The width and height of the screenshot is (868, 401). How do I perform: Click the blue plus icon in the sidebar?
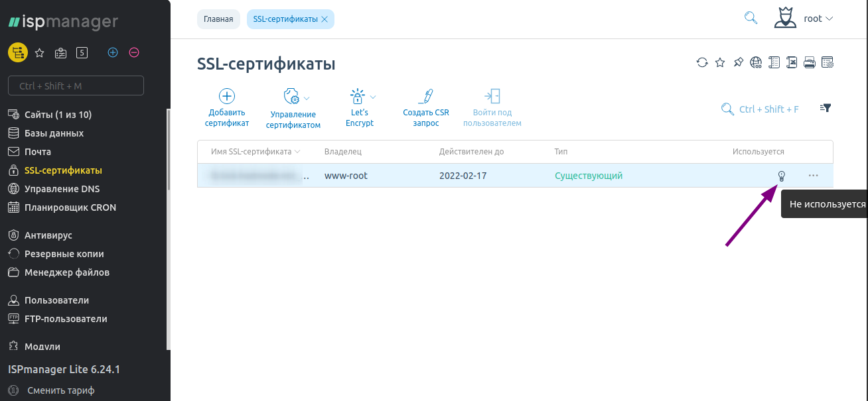113,52
